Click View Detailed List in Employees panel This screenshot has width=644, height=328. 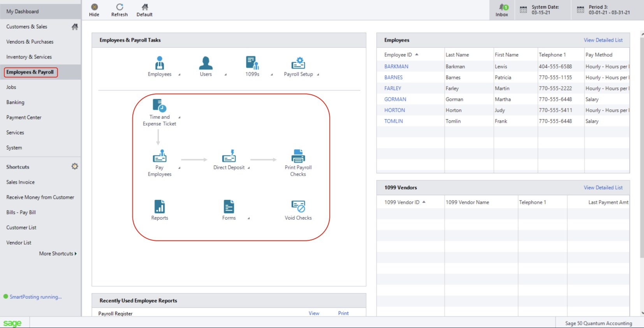603,40
